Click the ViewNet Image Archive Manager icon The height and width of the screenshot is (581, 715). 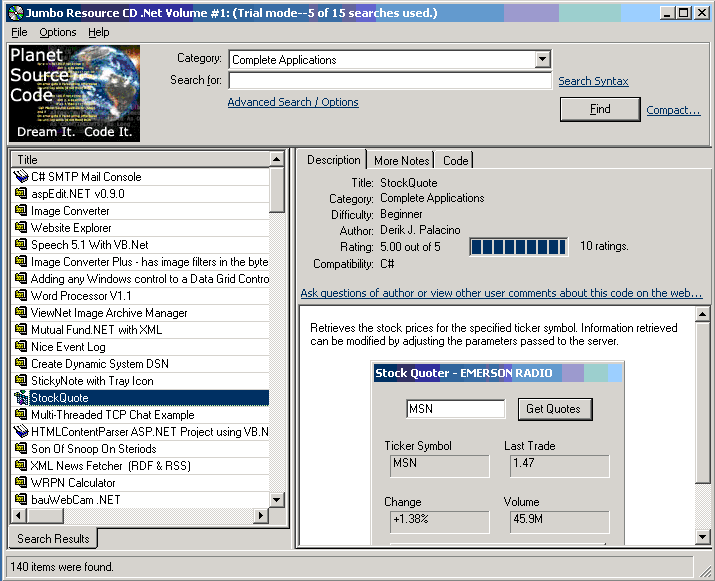(21, 312)
